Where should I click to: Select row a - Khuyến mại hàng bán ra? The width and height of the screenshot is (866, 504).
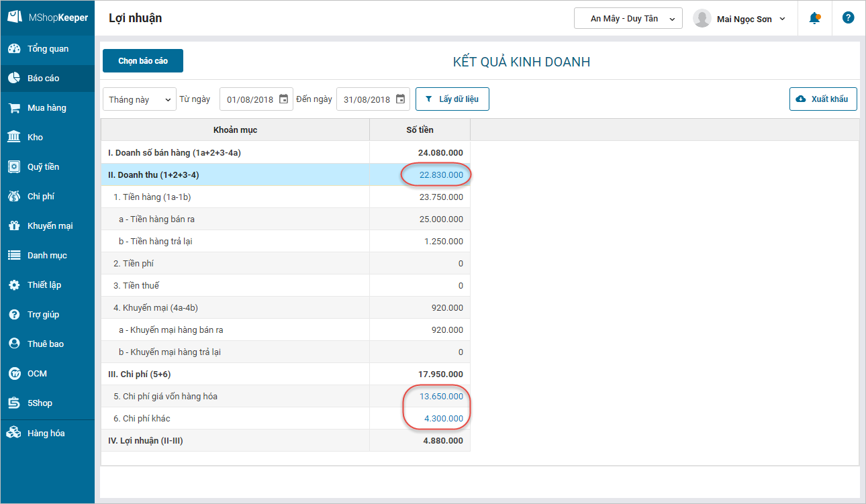click(x=286, y=330)
